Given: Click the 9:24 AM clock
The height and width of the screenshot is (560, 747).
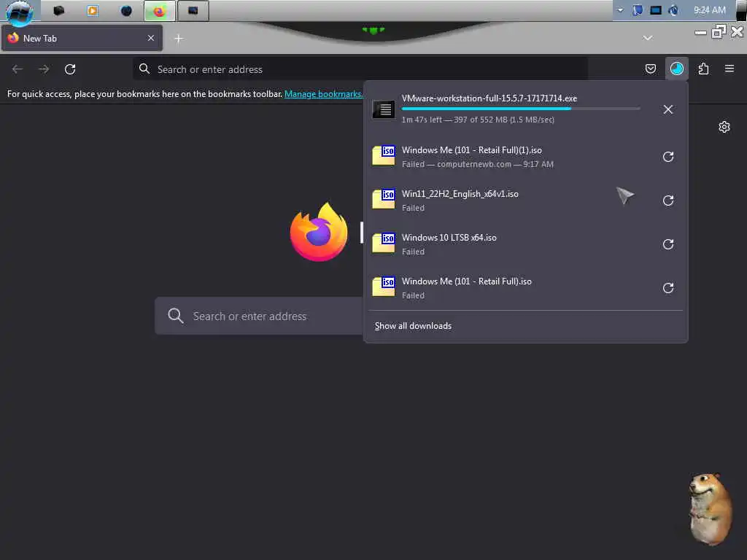Looking at the screenshot, I should click(x=709, y=10).
